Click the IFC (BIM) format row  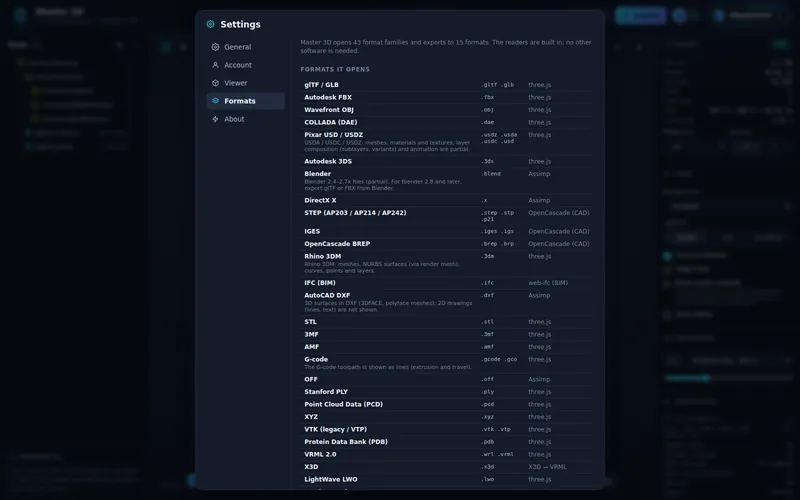[x=447, y=283]
